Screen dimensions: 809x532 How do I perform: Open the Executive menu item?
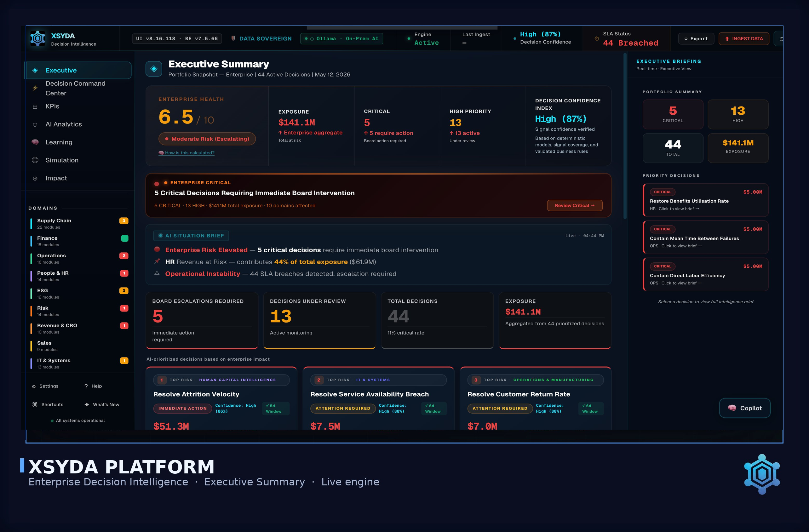coord(78,70)
